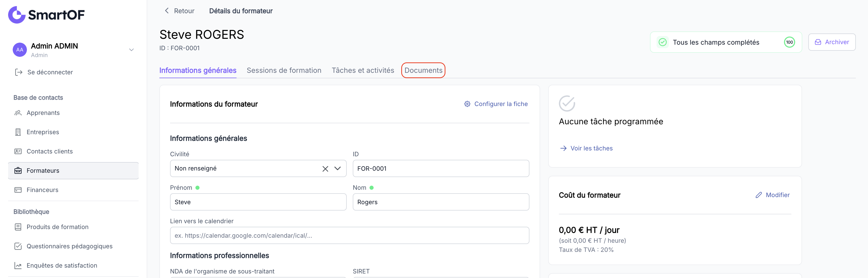
Task: Open Produits de formation
Action: click(x=58, y=227)
